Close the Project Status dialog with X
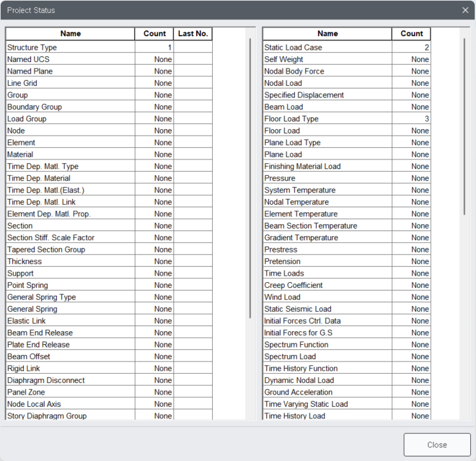This screenshot has height=461, width=476. (x=465, y=10)
